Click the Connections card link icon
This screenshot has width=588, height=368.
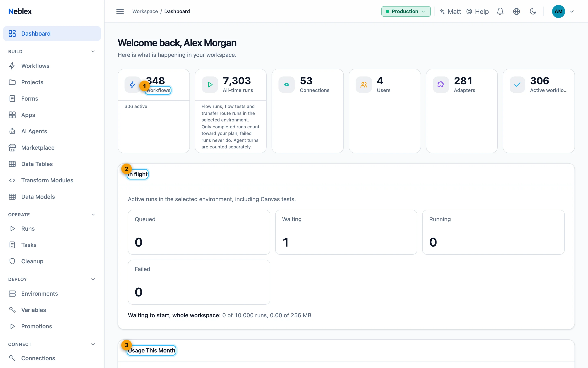click(x=287, y=84)
